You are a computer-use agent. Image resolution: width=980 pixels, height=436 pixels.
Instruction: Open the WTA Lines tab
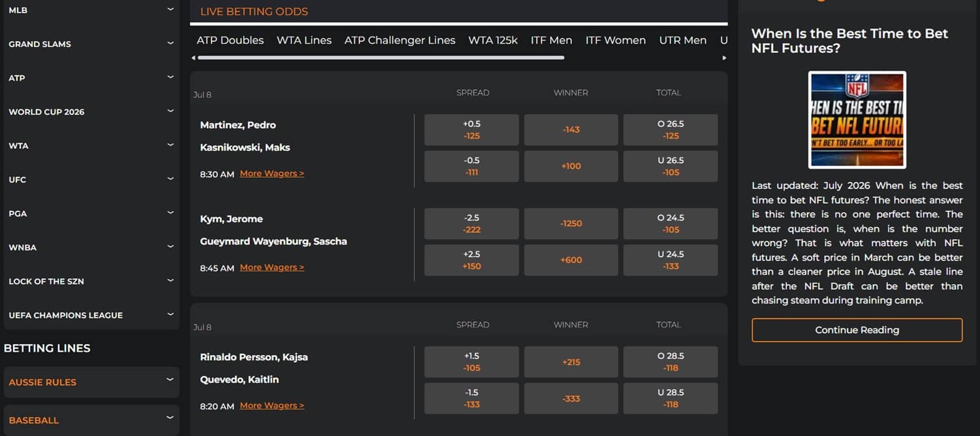pos(304,40)
